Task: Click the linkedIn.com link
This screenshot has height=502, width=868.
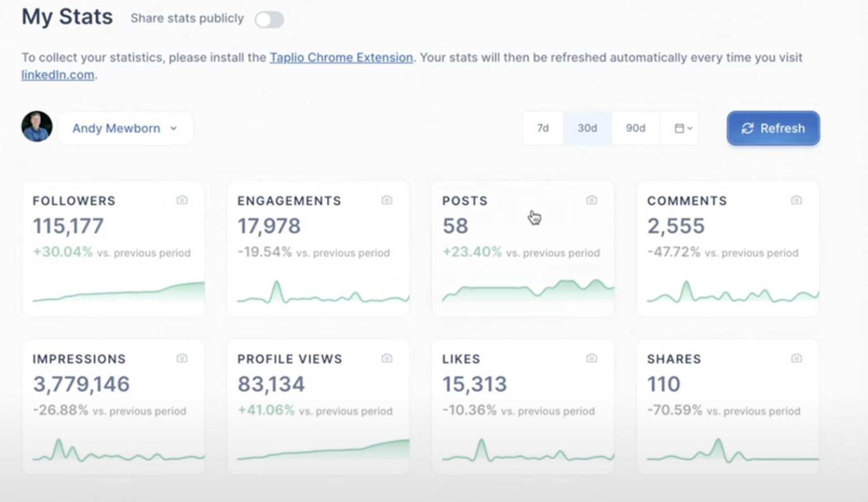Action: pos(57,74)
